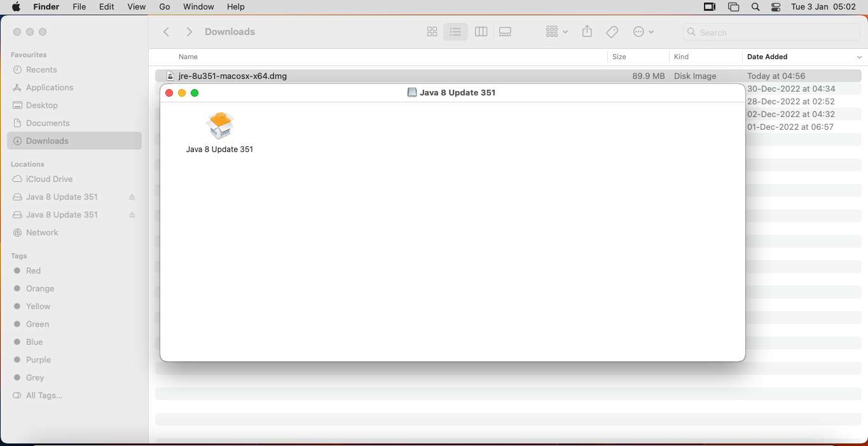Screen dimensions: 868x446
Task: Open Recents in the sidebar
Action: (x=41, y=70)
